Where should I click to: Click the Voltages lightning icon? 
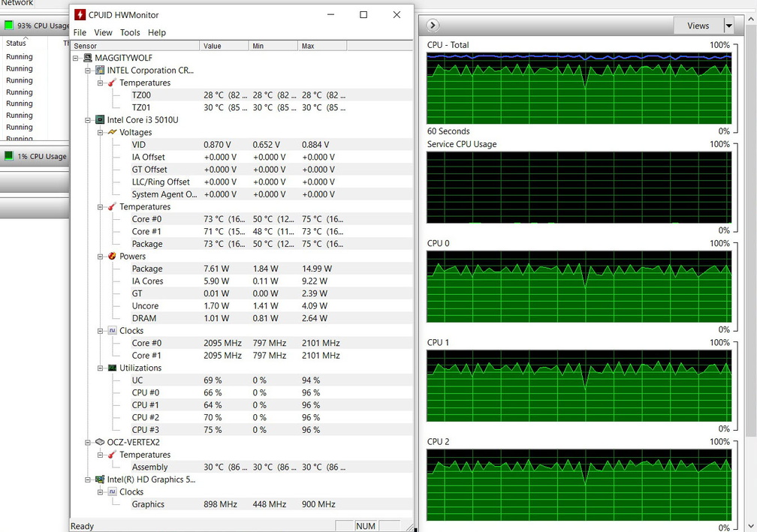point(113,132)
